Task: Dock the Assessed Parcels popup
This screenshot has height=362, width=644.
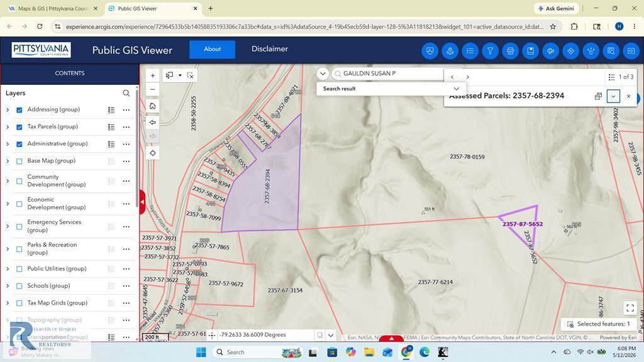Action: pyautogui.click(x=598, y=96)
